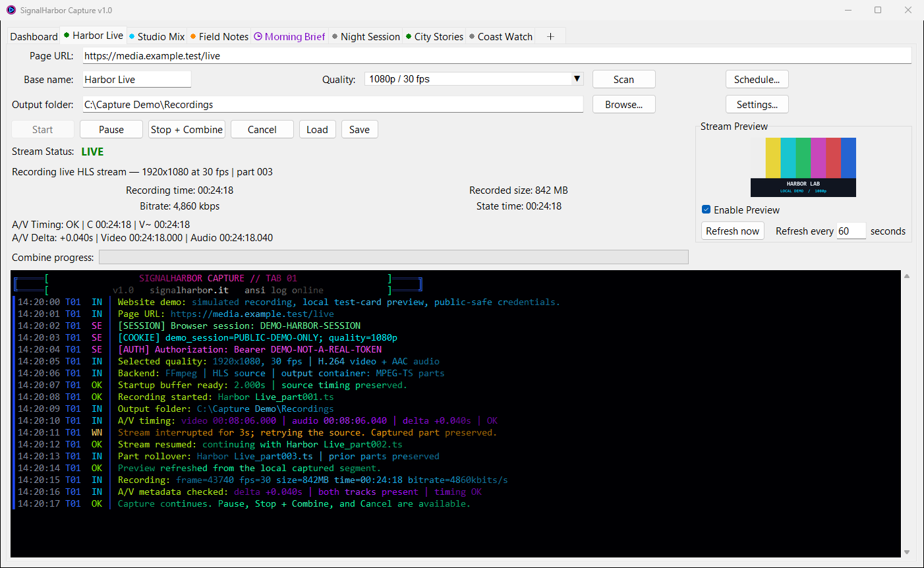Cancel the current capture
The width and height of the screenshot is (924, 568).
pyautogui.click(x=262, y=129)
